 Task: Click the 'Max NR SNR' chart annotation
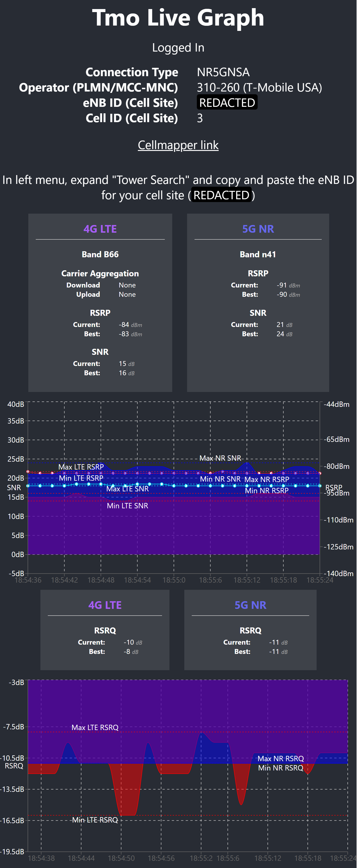pyautogui.click(x=220, y=458)
